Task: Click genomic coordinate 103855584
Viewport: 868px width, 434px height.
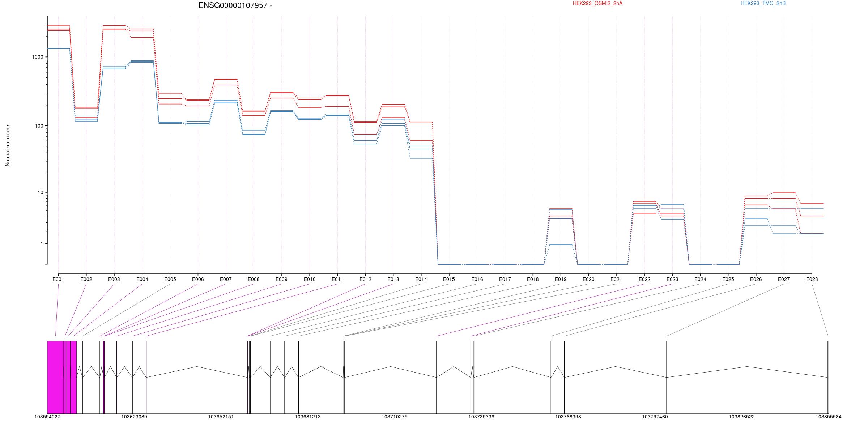Action: [829, 417]
